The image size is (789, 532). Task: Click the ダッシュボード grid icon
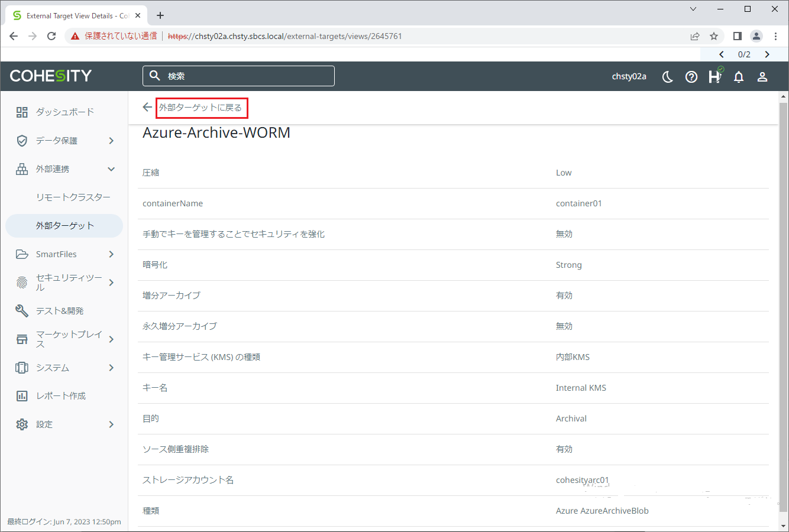pos(22,112)
